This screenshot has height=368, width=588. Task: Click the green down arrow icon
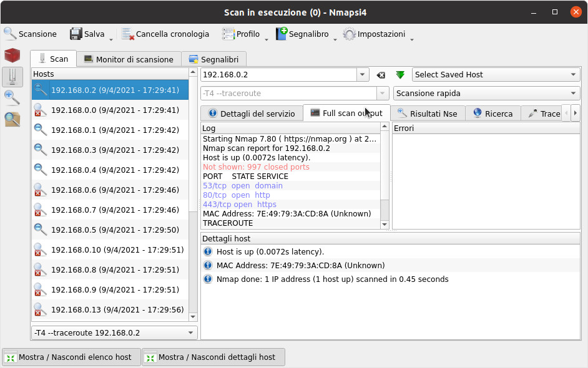400,75
